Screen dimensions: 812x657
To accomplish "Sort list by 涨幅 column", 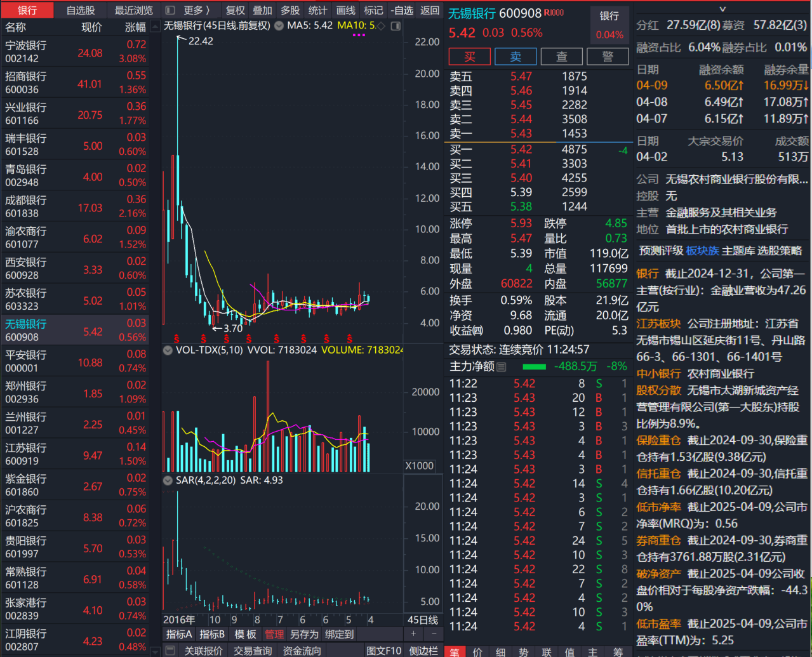I will pos(135,27).
